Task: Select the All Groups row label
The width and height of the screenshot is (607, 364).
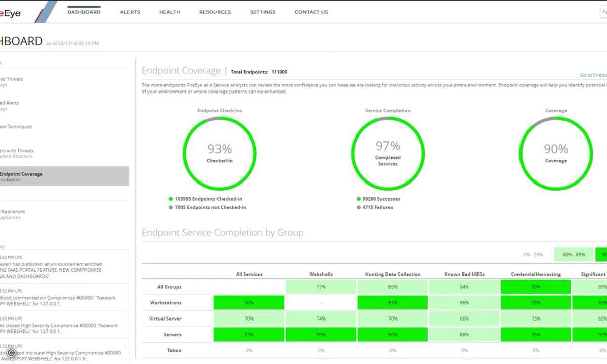Action: (169, 287)
